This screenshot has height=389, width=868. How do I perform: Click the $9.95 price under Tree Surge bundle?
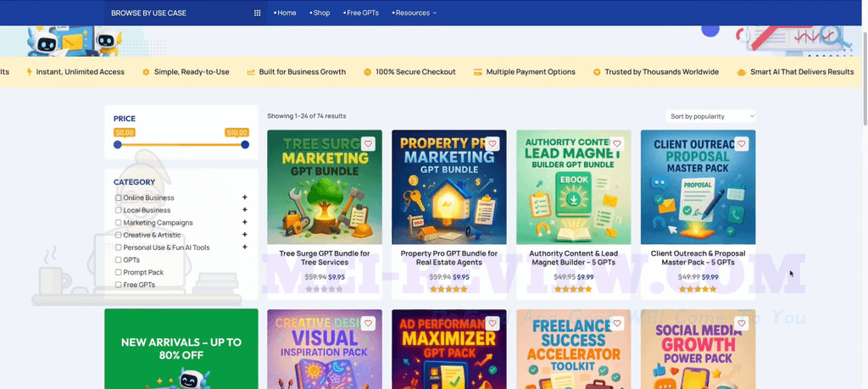pos(337,277)
